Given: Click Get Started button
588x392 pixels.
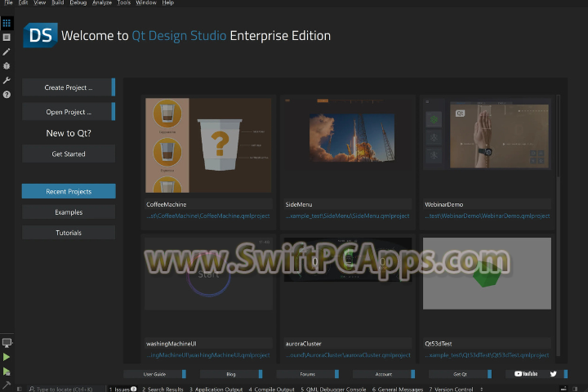Looking at the screenshot, I should (x=69, y=154).
